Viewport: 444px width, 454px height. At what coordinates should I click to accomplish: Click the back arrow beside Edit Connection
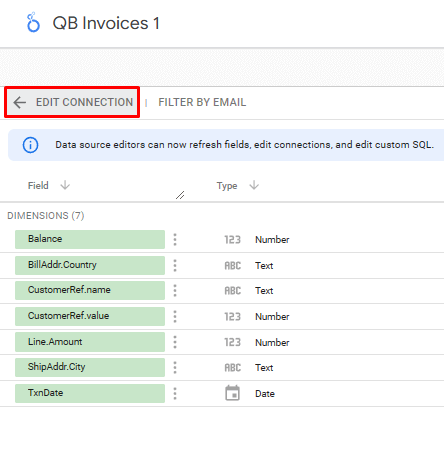point(20,102)
